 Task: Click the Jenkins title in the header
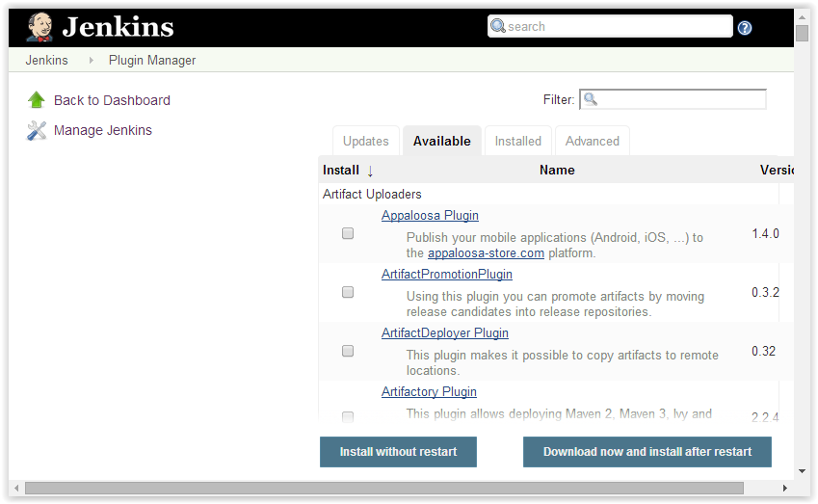coord(118,27)
